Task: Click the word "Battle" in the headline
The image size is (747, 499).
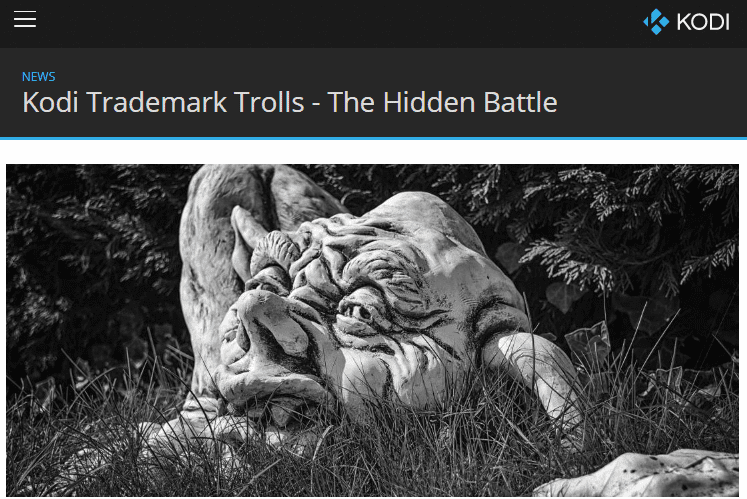Action: [x=520, y=102]
